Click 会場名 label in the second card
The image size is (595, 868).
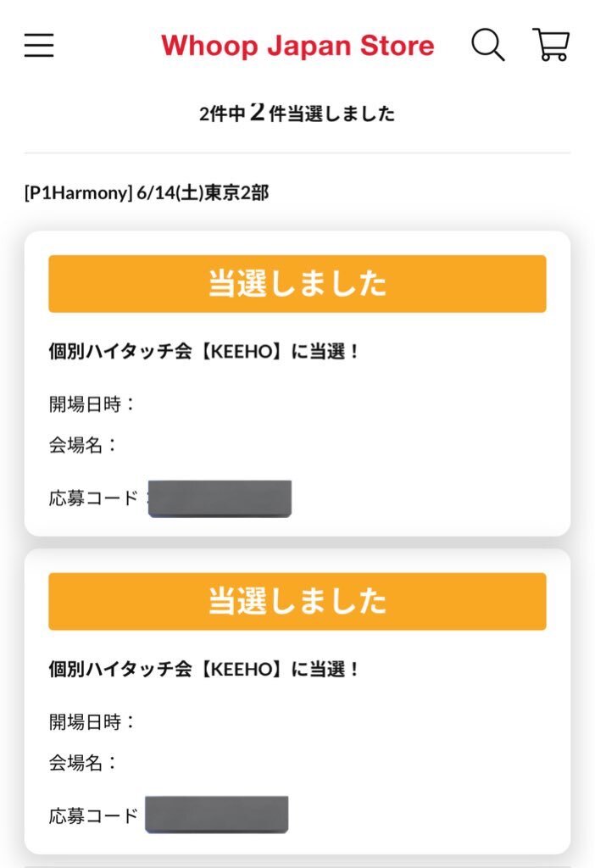point(83,763)
